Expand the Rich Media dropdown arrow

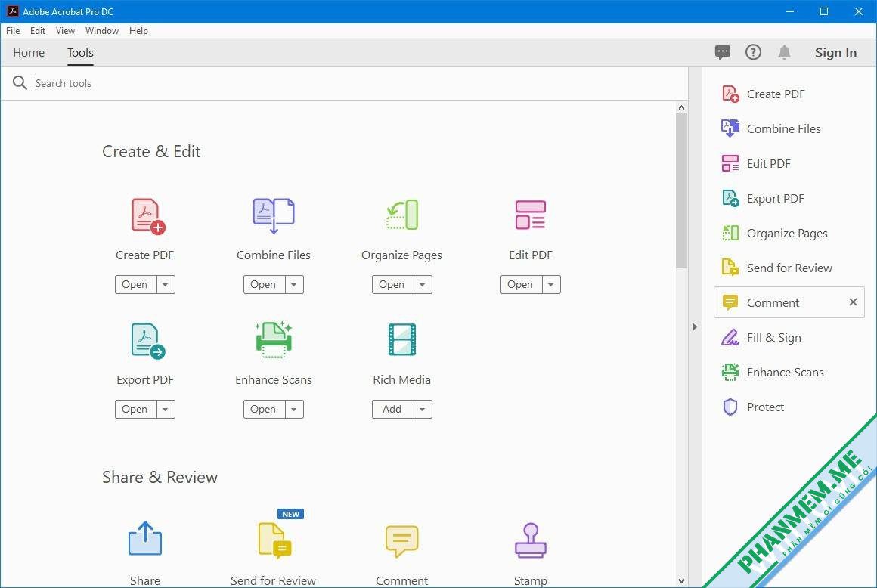pyautogui.click(x=423, y=409)
